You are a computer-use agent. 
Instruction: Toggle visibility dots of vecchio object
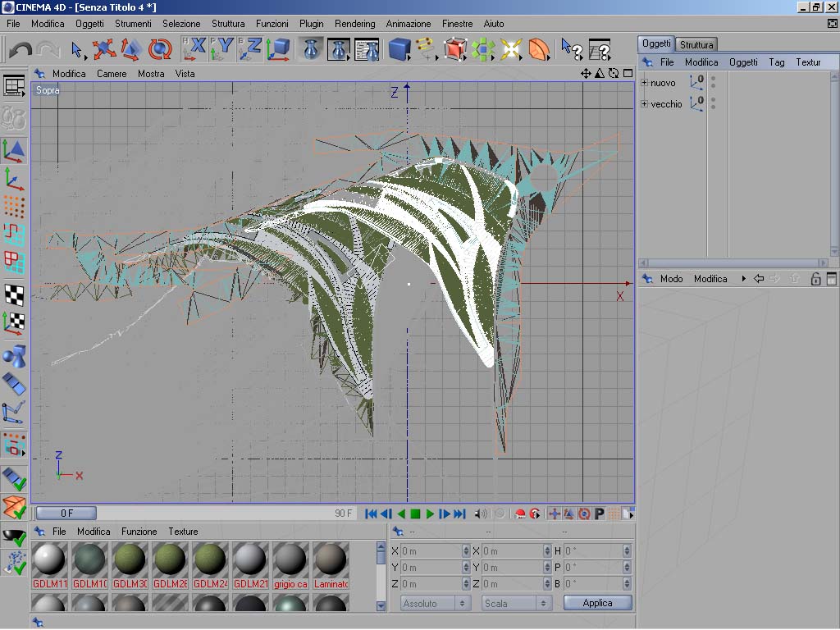(x=713, y=103)
